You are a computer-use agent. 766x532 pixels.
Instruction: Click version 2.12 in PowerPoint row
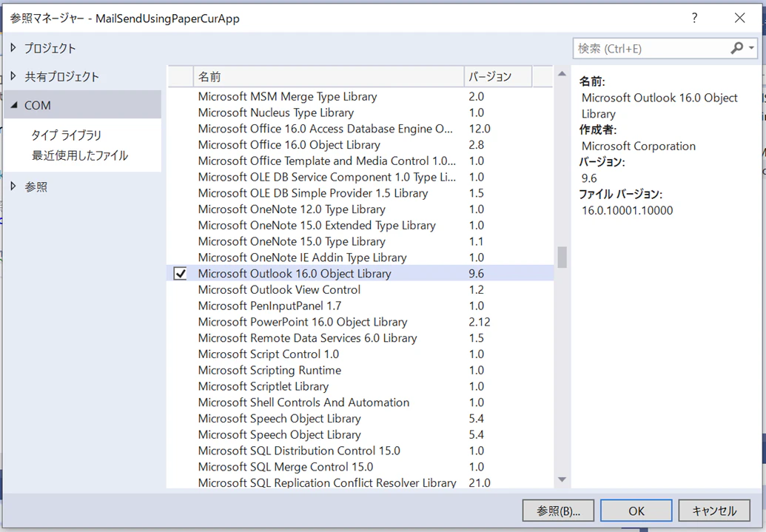(480, 322)
